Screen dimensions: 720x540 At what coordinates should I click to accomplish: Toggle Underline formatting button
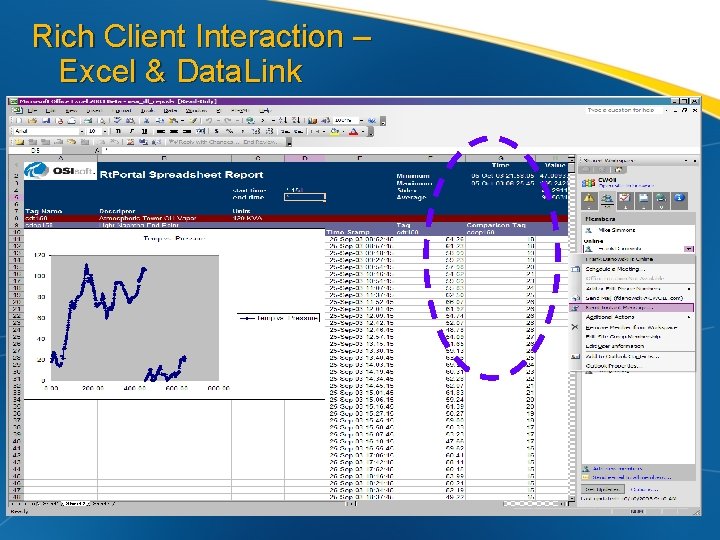144,131
